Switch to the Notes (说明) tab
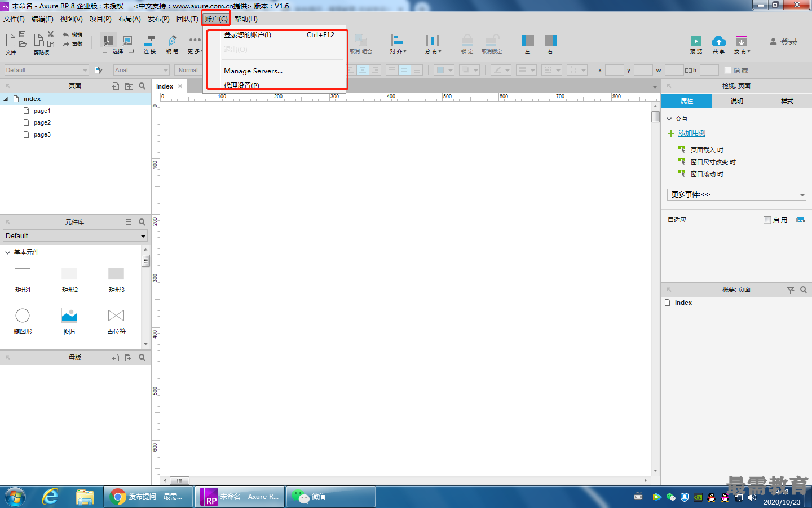Screen dimensions: 812x508 (736, 101)
